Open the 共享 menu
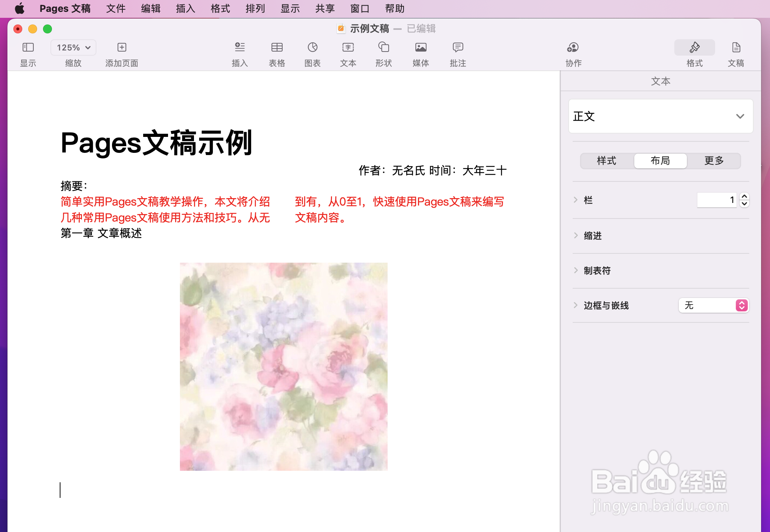The image size is (770, 532). (325, 9)
